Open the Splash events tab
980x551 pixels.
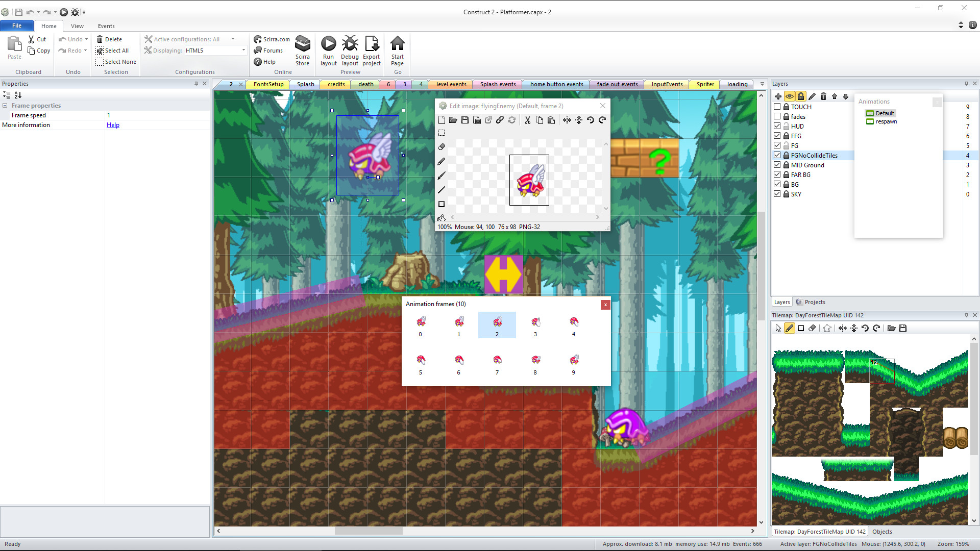[497, 84]
